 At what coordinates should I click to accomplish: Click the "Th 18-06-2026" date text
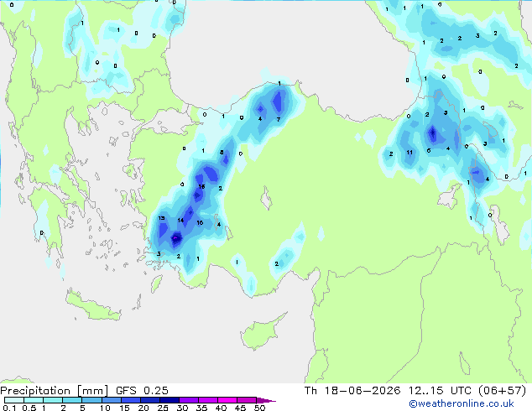point(352,391)
